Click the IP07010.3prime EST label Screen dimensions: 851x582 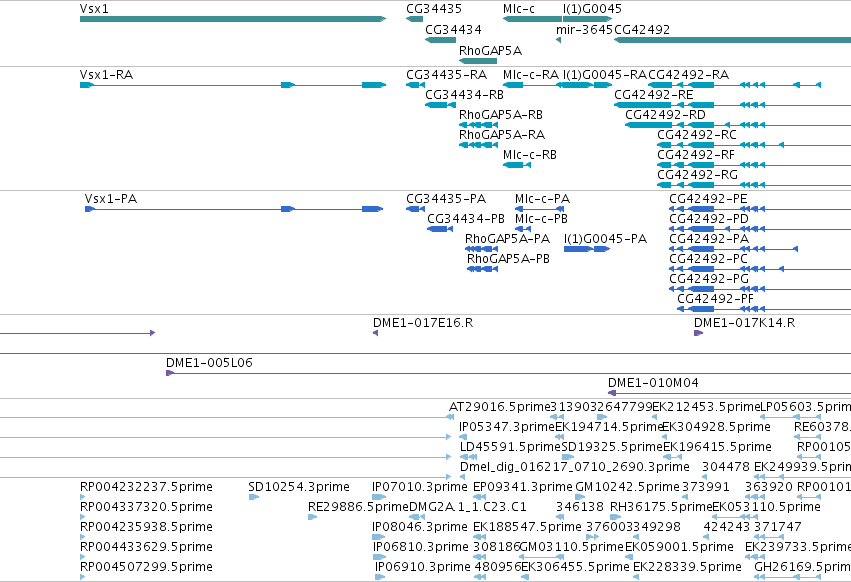click(420, 486)
